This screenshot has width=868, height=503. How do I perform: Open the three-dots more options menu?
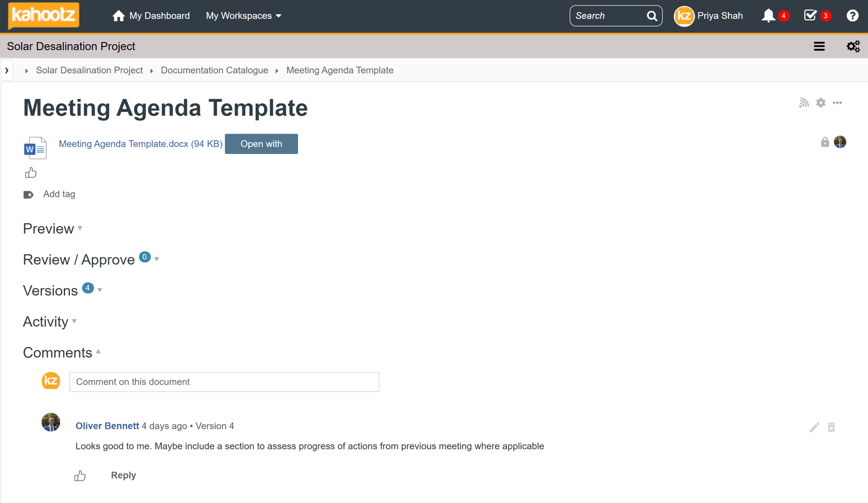(837, 103)
